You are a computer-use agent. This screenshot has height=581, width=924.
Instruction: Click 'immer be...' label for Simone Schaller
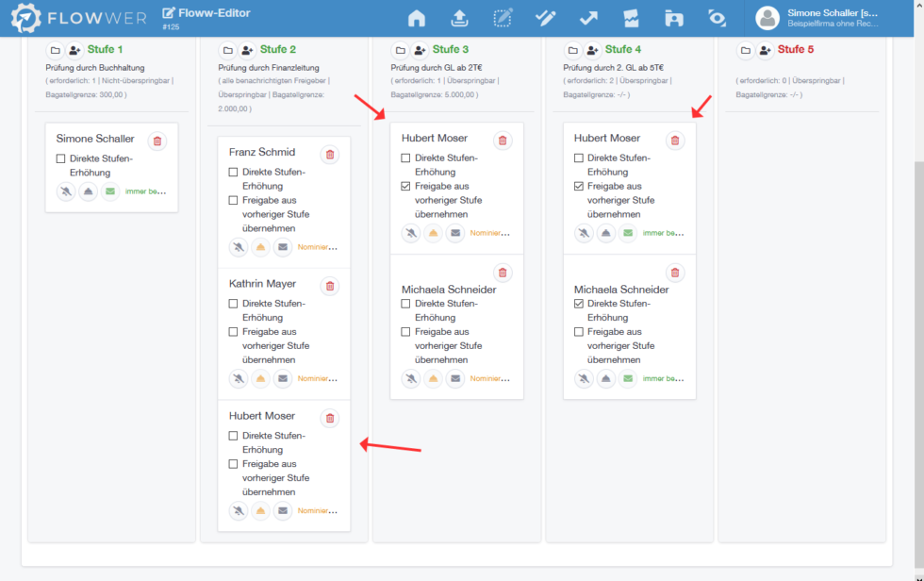145,191
